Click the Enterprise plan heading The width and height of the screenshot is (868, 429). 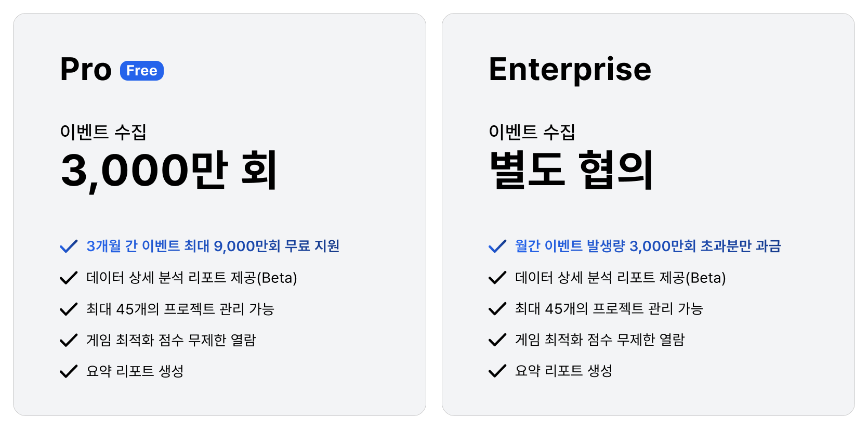[x=570, y=70]
